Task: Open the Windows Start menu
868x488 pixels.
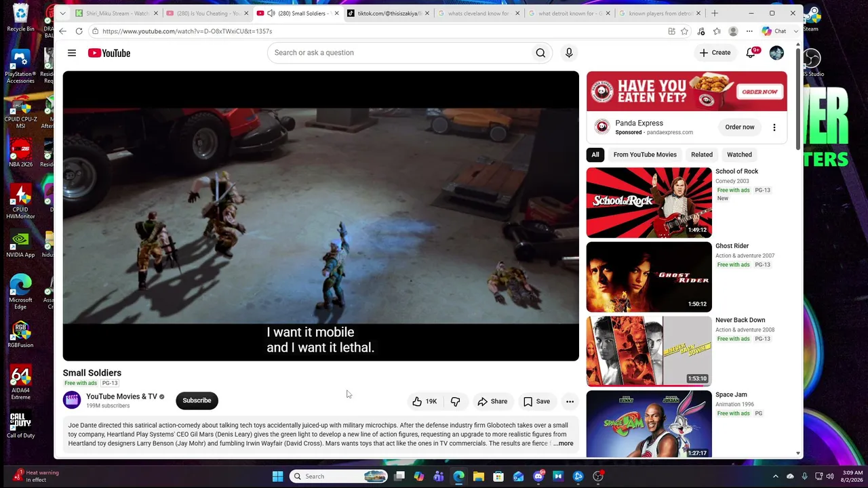Action: pyautogui.click(x=277, y=476)
